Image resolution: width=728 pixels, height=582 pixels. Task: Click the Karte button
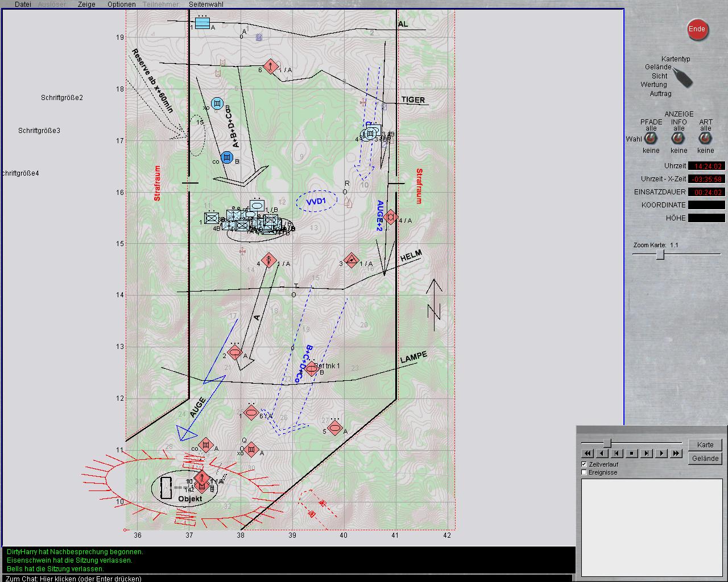point(705,445)
